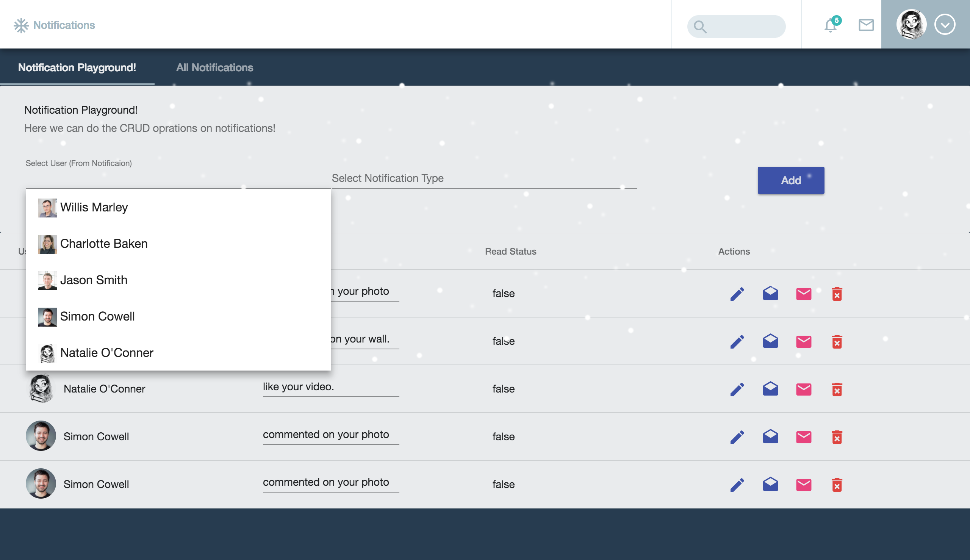The width and height of the screenshot is (970, 560).
Task: Mark second row notification as unread
Action: [x=803, y=341]
